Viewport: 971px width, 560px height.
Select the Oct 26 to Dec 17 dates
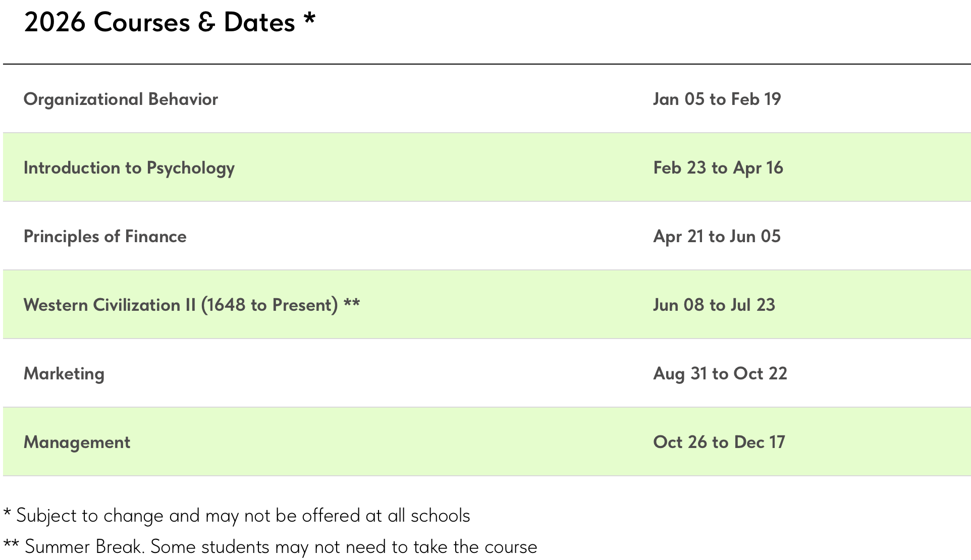click(719, 442)
